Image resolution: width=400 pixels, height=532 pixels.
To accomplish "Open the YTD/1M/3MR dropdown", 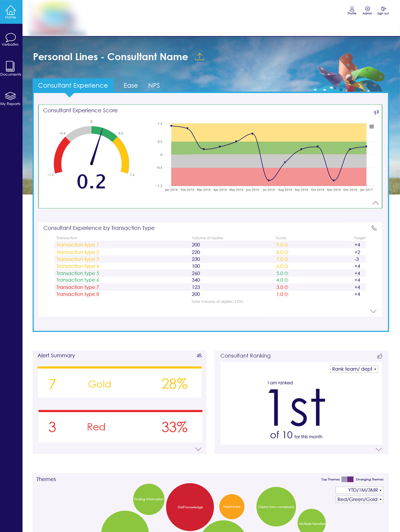I will point(360,490).
